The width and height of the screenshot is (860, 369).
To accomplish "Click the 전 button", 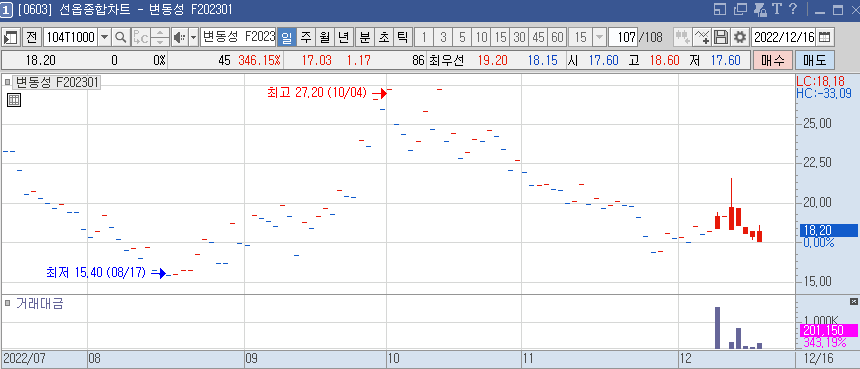I will [x=31, y=37].
